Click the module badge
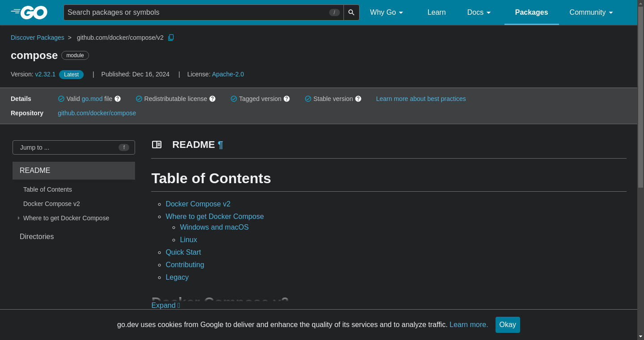Screen dimensions: 644x340 click(75, 55)
